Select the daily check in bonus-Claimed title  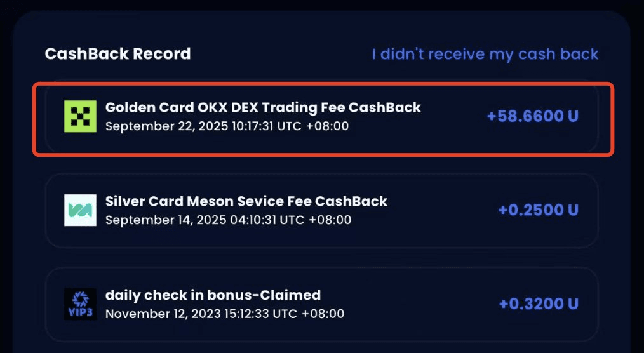point(213,295)
